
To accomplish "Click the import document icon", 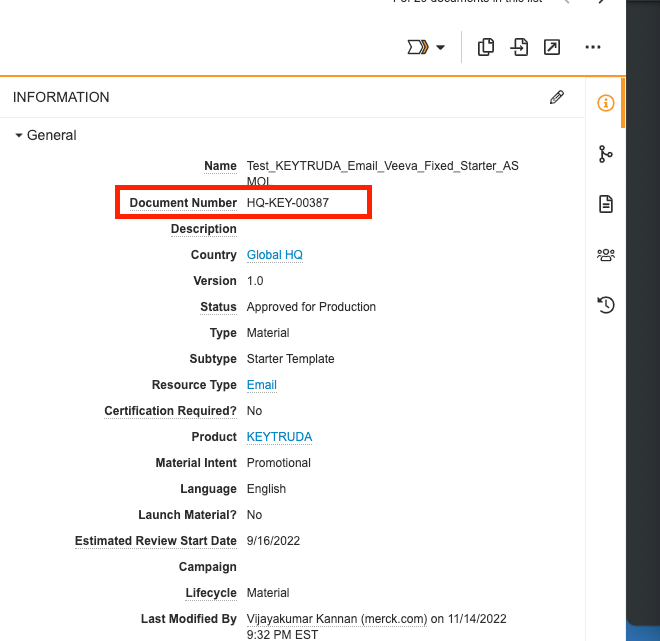I will [519, 47].
